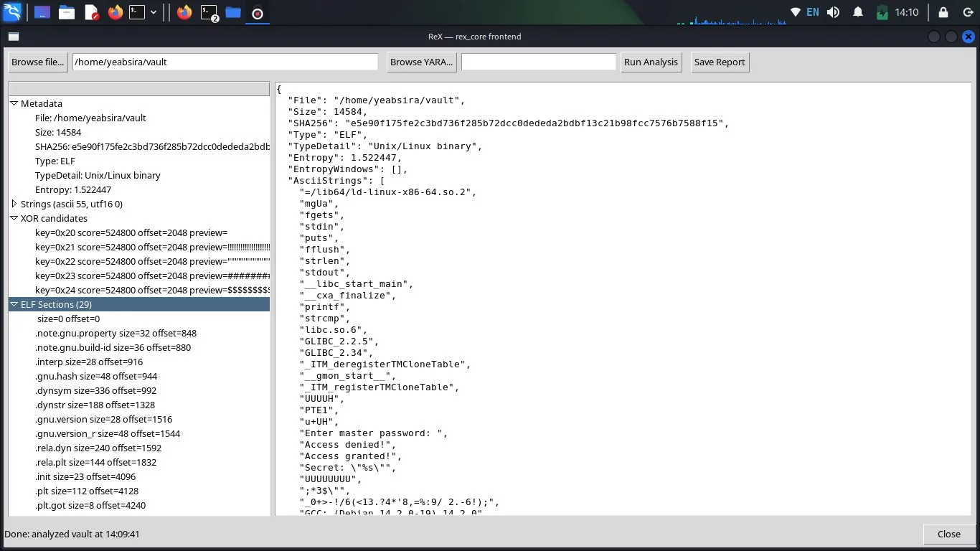
Task: Select the .interp section row
Action: tap(139, 362)
